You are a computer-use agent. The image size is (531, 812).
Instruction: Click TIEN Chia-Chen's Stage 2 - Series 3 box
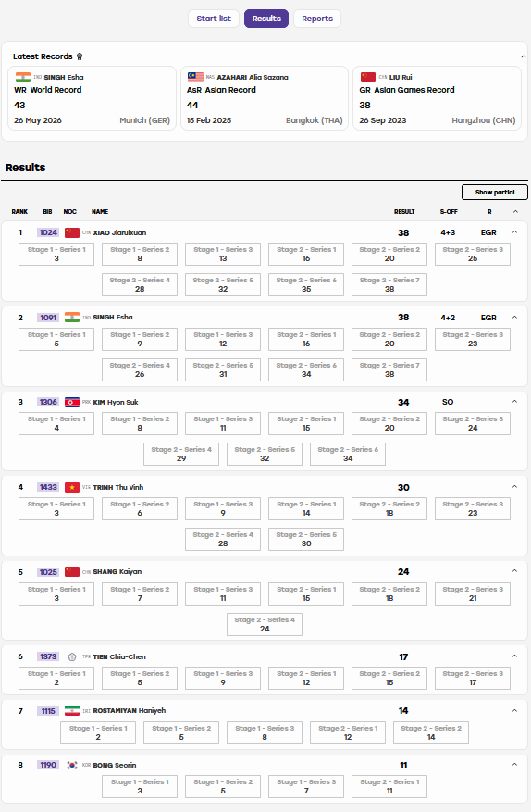[473, 679]
